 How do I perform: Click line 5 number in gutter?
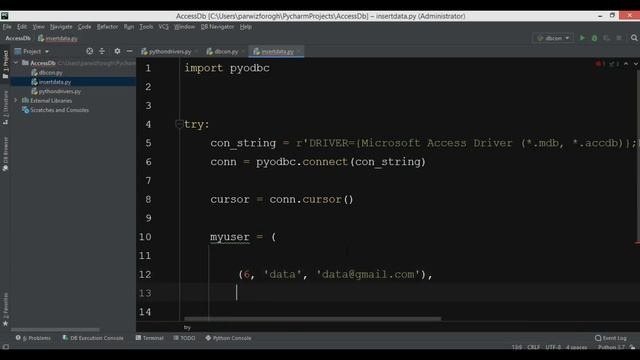point(148,143)
